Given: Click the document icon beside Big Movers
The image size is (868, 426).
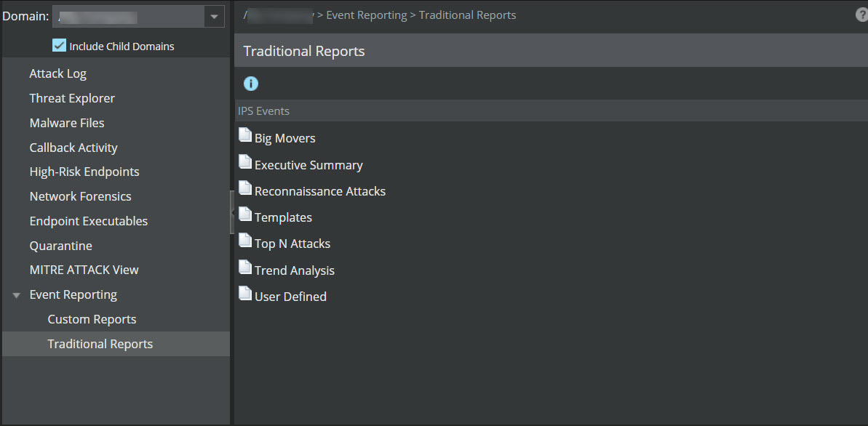Looking at the screenshot, I should (x=244, y=135).
